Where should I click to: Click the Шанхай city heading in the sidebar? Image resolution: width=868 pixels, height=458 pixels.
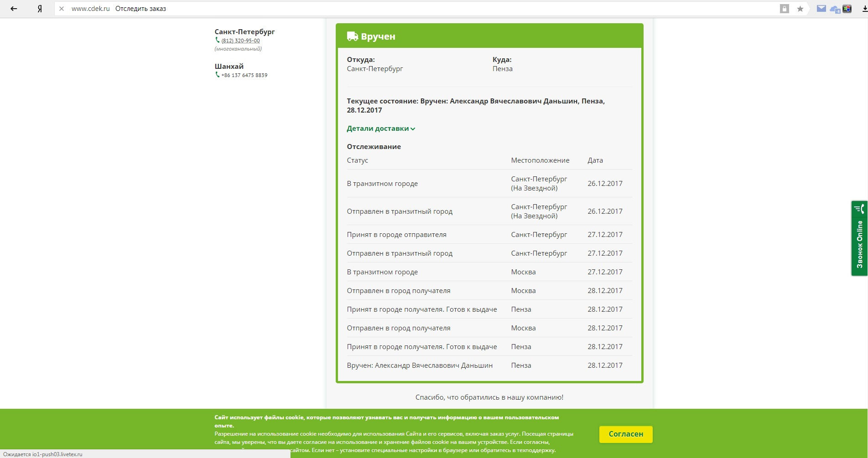point(229,67)
